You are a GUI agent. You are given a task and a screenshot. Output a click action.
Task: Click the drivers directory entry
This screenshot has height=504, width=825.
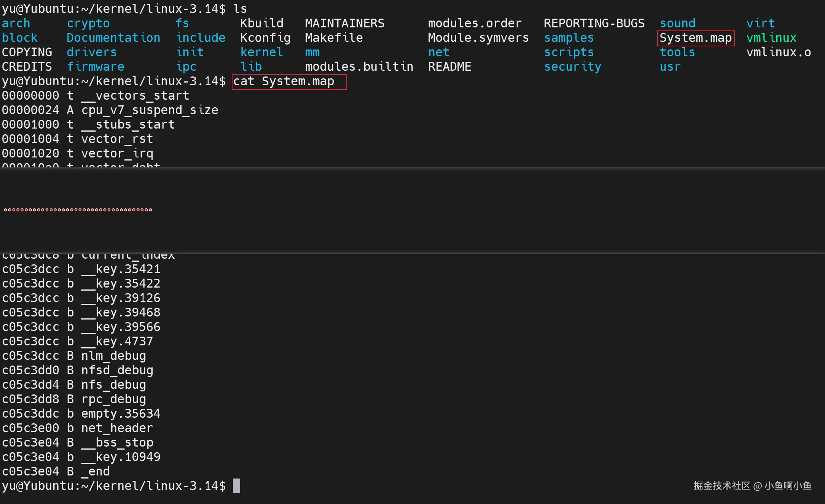[91, 52]
